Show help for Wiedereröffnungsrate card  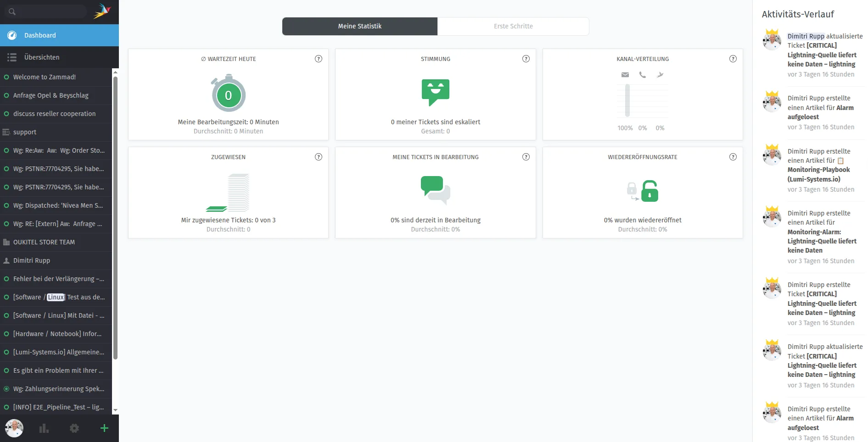pos(733,157)
